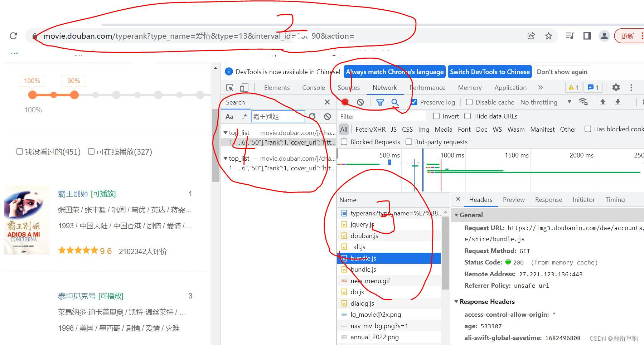Collapse the Response Headers section
This screenshot has width=644, height=345.
tap(456, 302)
